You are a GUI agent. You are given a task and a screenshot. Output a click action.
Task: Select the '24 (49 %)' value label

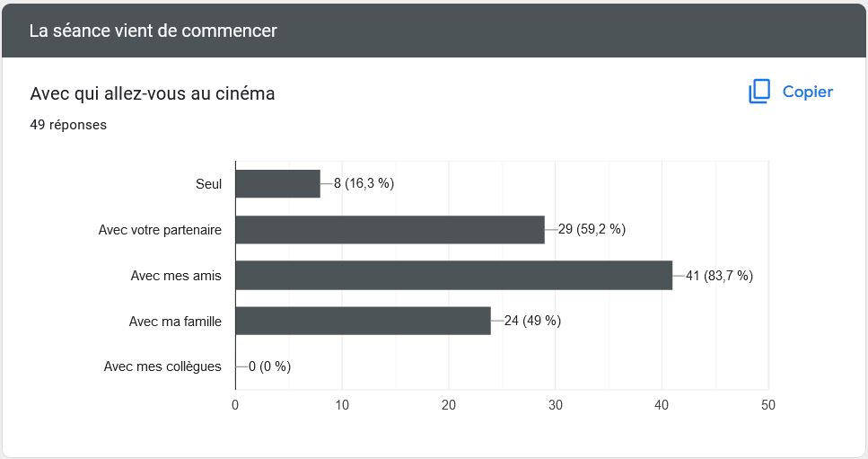tap(532, 321)
